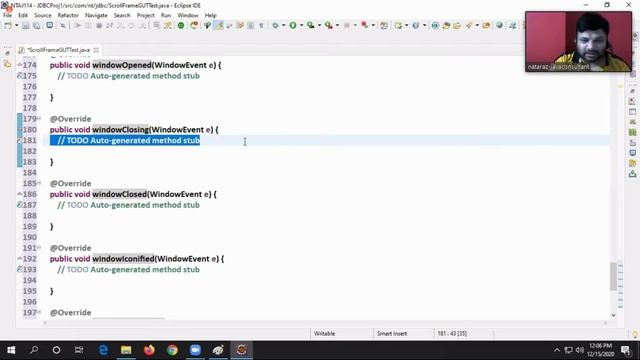
Task: Click the Smart Insert status entry
Action: [x=392, y=333]
